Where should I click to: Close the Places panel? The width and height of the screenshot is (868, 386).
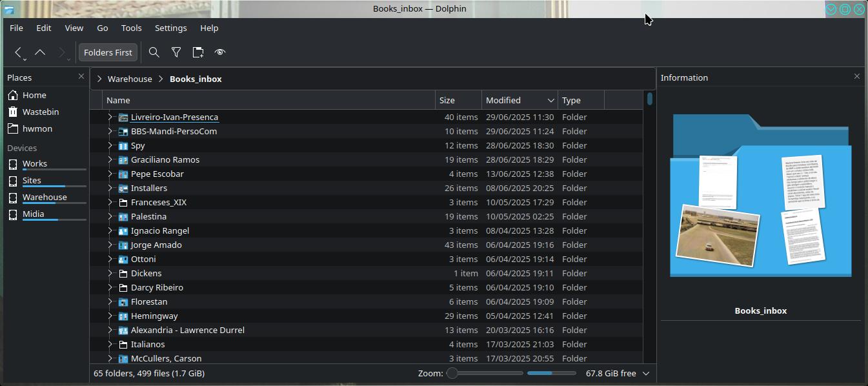pyautogui.click(x=81, y=76)
